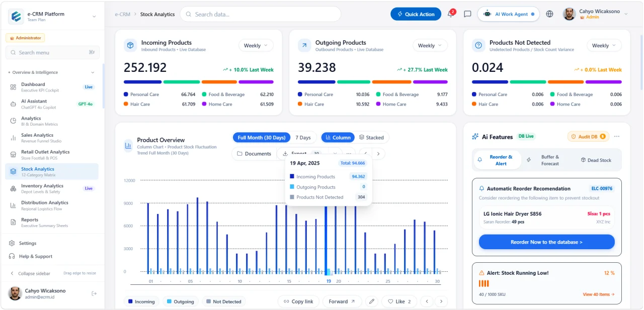644x310 pixels.
Task: Click the Audit DB badge
Action: point(588,137)
